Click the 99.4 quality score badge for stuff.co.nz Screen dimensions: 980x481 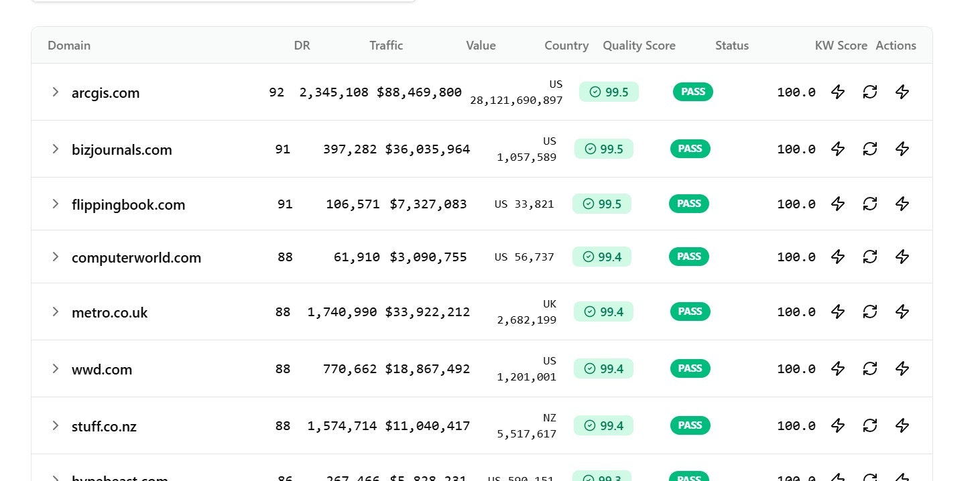[603, 425]
